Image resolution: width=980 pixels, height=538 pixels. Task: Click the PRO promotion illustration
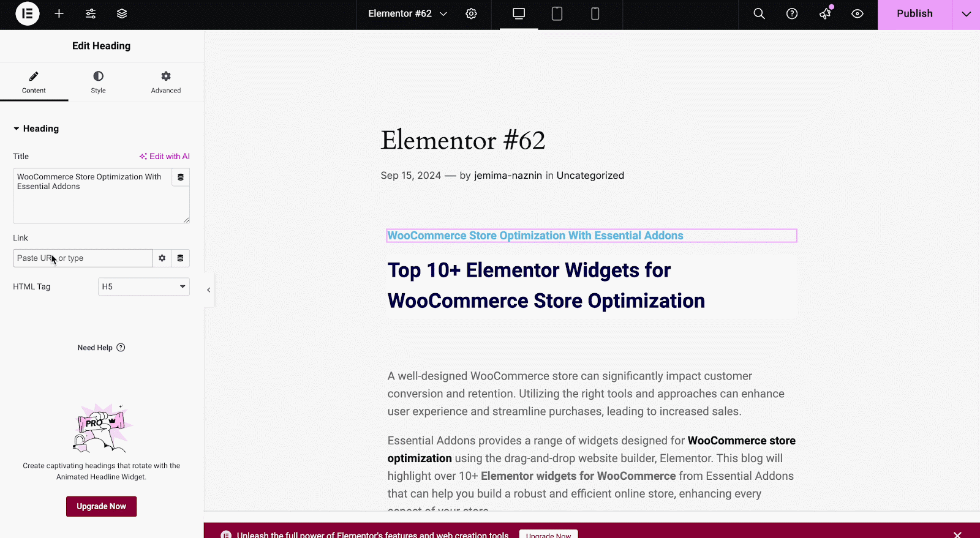(102, 427)
